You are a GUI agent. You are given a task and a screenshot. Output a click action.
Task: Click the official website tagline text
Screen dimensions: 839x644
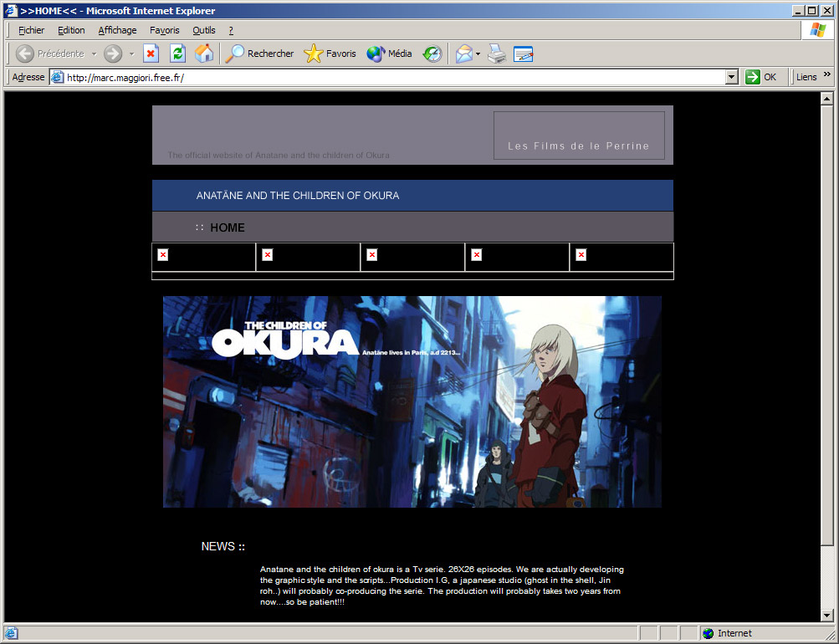coord(279,155)
